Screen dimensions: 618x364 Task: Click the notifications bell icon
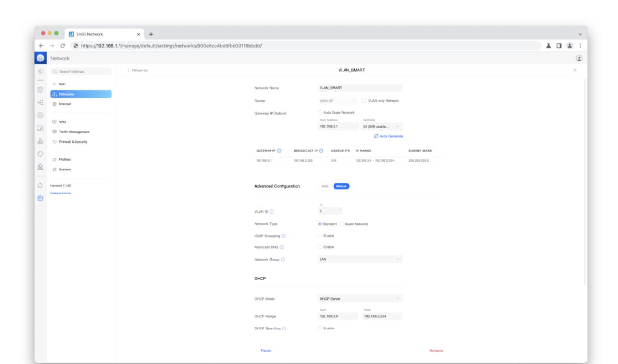(x=40, y=185)
